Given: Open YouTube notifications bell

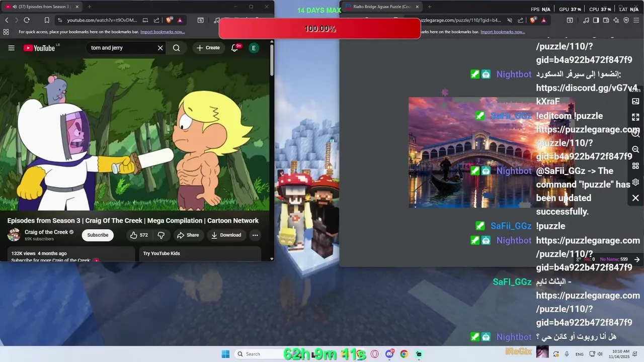Looking at the screenshot, I should (234, 48).
